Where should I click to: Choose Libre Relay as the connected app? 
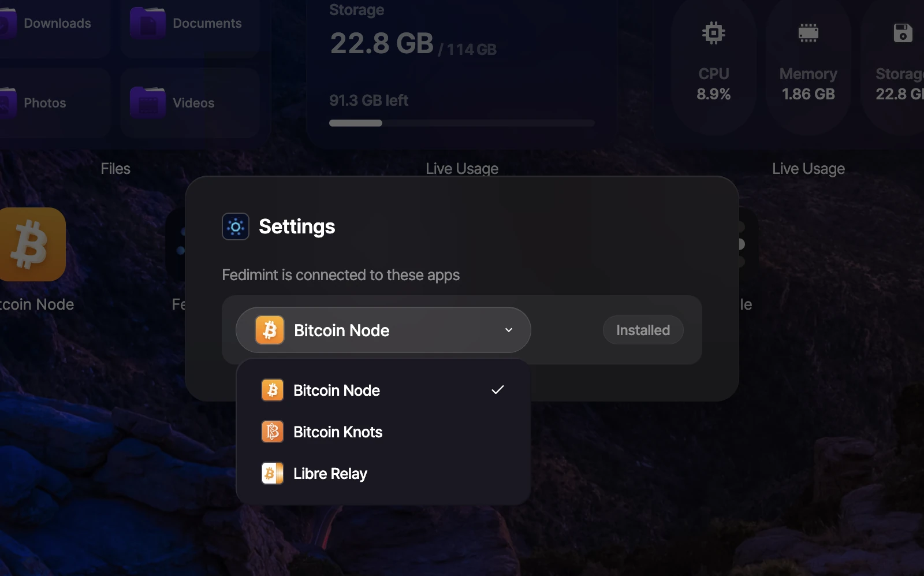330,473
